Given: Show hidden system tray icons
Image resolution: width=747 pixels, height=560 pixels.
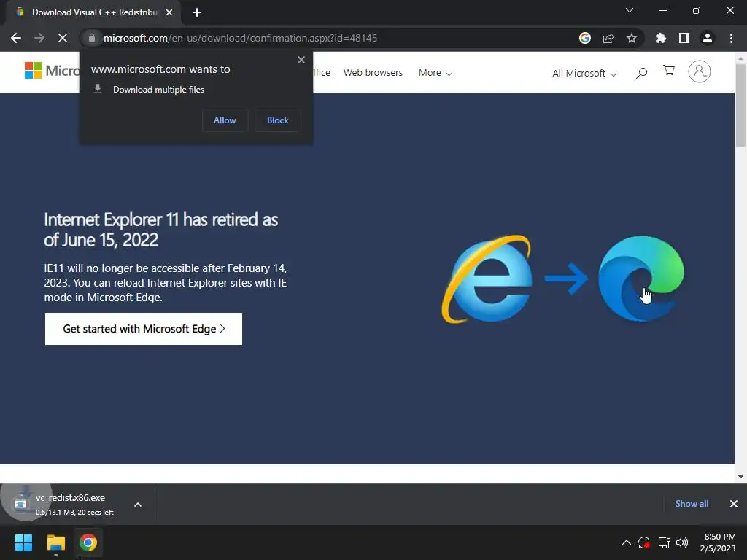Looking at the screenshot, I should 627,542.
